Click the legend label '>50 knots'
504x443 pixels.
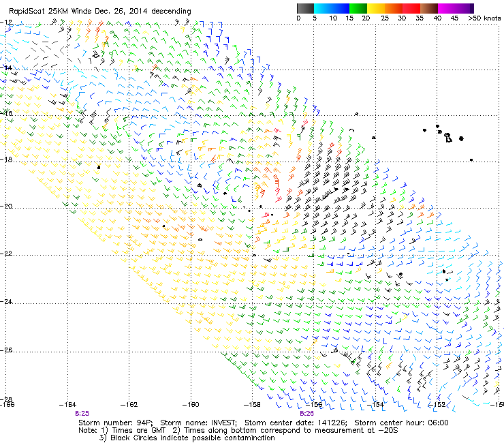click(x=484, y=18)
